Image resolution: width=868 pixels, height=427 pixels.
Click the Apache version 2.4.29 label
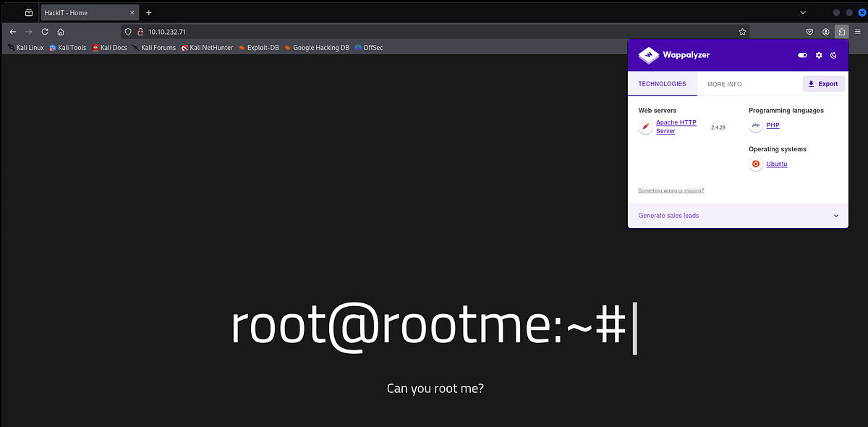pos(718,127)
